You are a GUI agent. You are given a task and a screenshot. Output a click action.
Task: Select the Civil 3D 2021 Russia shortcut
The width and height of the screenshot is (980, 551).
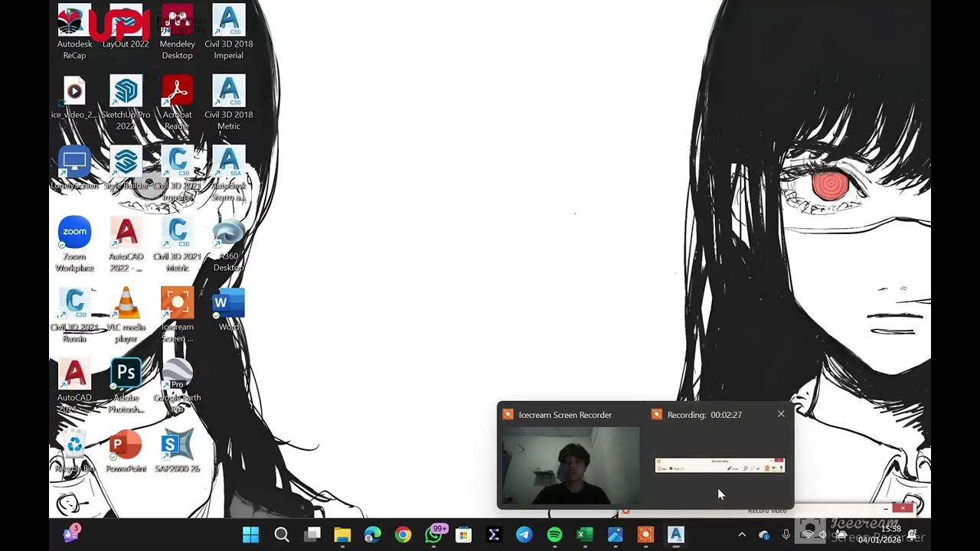pyautogui.click(x=74, y=315)
